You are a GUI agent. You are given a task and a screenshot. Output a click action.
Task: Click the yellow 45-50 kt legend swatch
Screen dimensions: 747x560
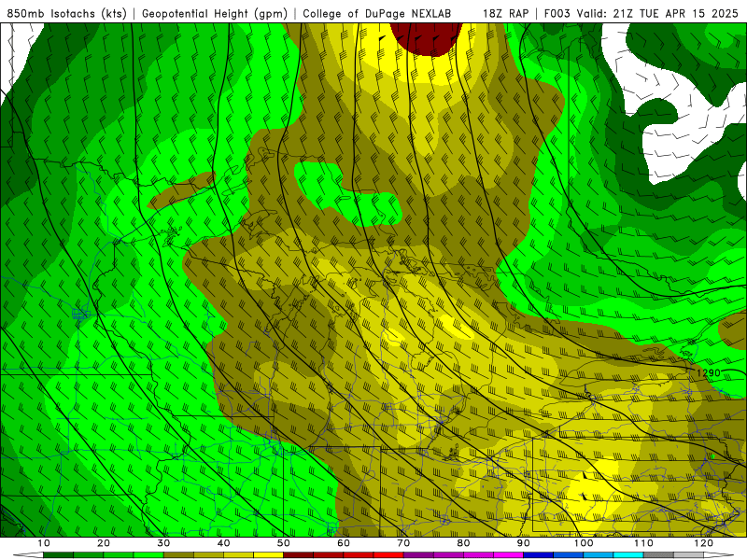[268, 555]
